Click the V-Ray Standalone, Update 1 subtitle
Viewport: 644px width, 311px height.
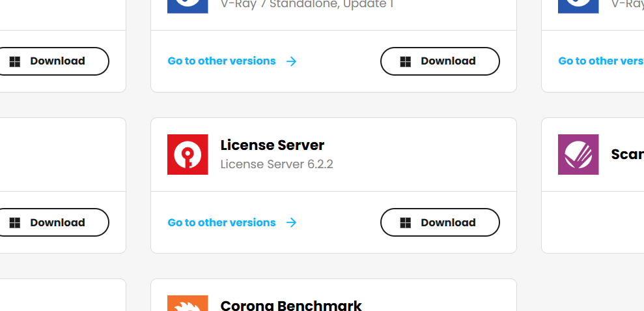click(307, 5)
